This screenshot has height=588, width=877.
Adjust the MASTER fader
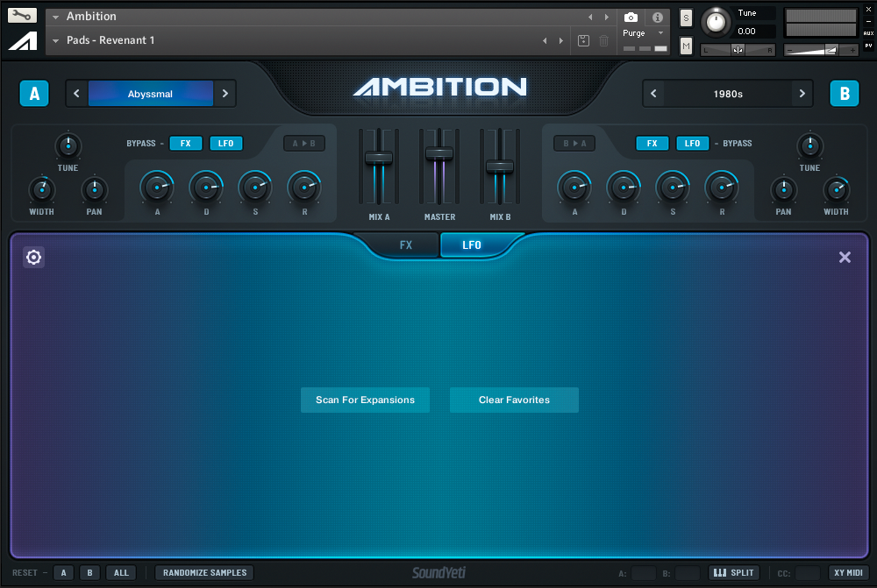(439, 152)
